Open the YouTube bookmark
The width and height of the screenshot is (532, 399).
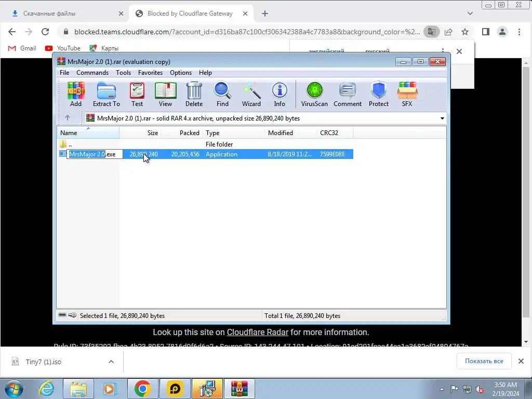click(x=63, y=48)
